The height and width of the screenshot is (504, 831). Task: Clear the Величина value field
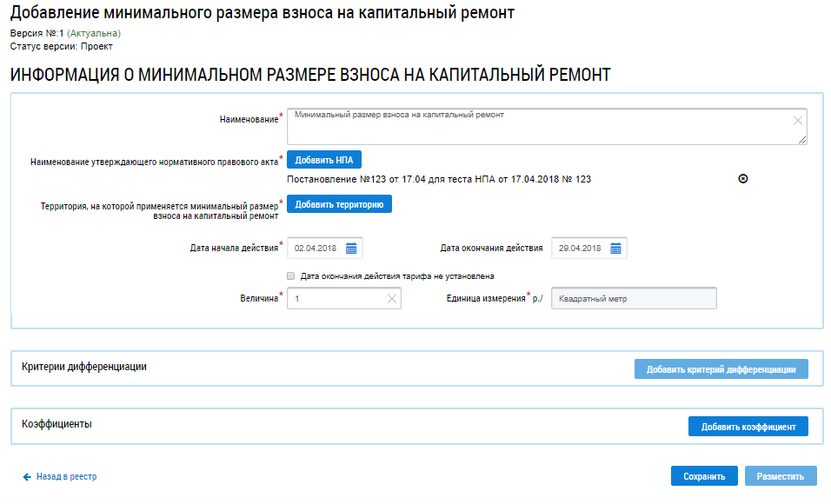tap(392, 299)
